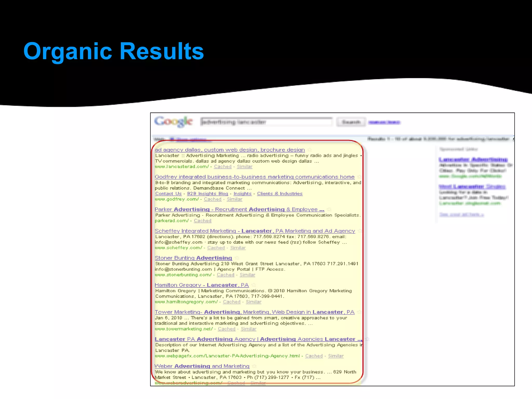Open the 'Tower Marketing- Advertising, Marketing, Web Design' result

[255, 312]
